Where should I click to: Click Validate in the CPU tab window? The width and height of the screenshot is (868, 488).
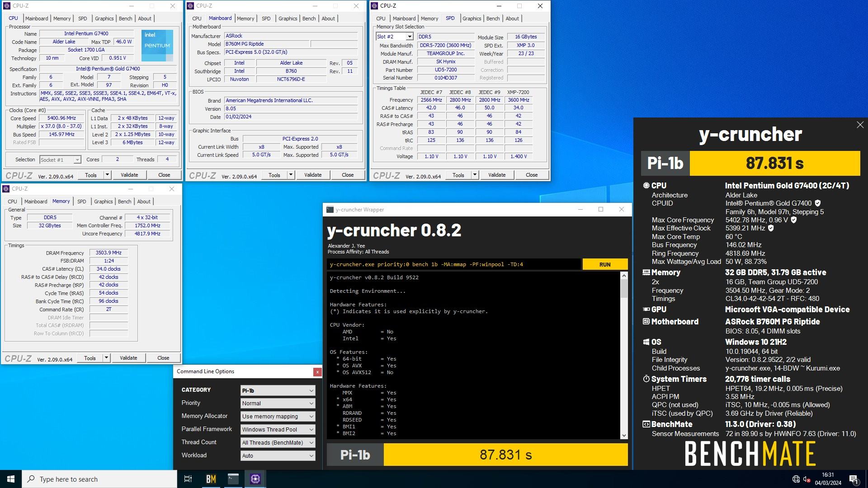[129, 175]
